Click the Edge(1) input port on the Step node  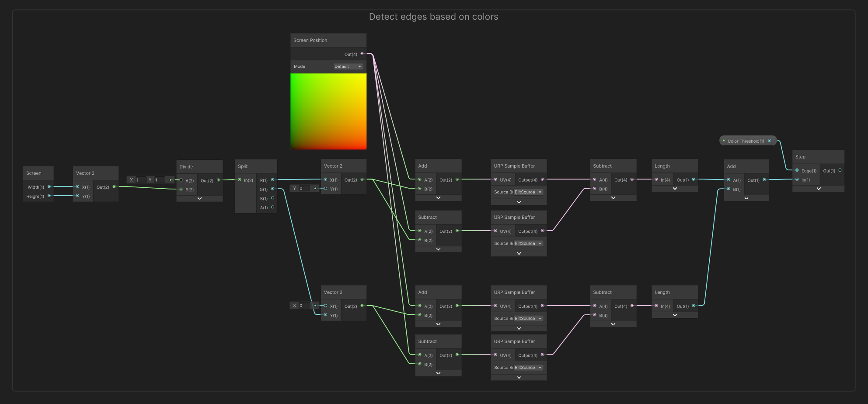coord(798,171)
